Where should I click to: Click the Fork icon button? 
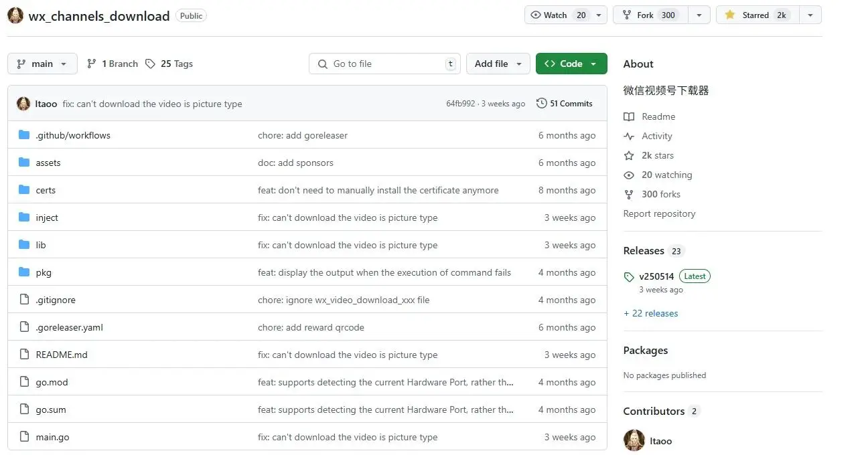tap(627, 15)
